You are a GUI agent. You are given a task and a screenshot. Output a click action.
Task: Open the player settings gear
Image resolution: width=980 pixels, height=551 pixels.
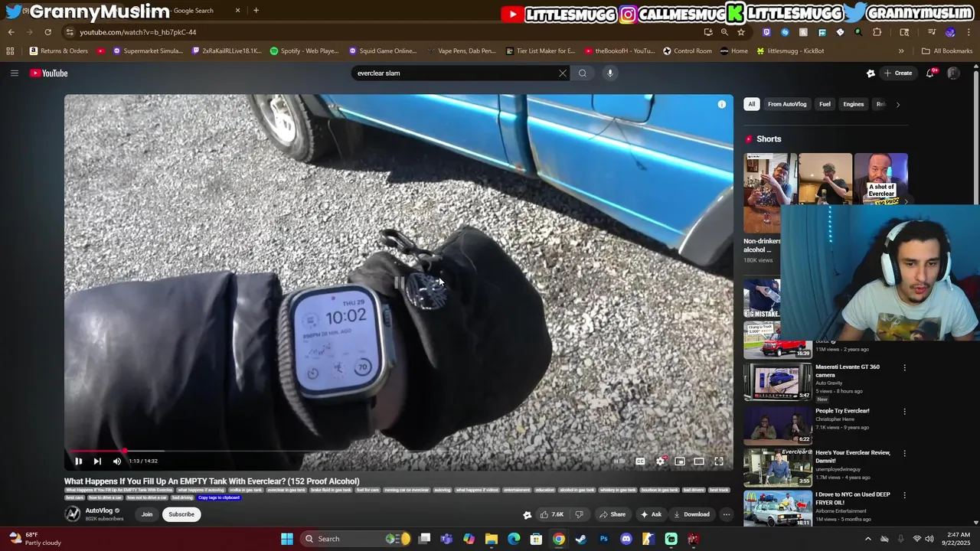click(660, 461)
